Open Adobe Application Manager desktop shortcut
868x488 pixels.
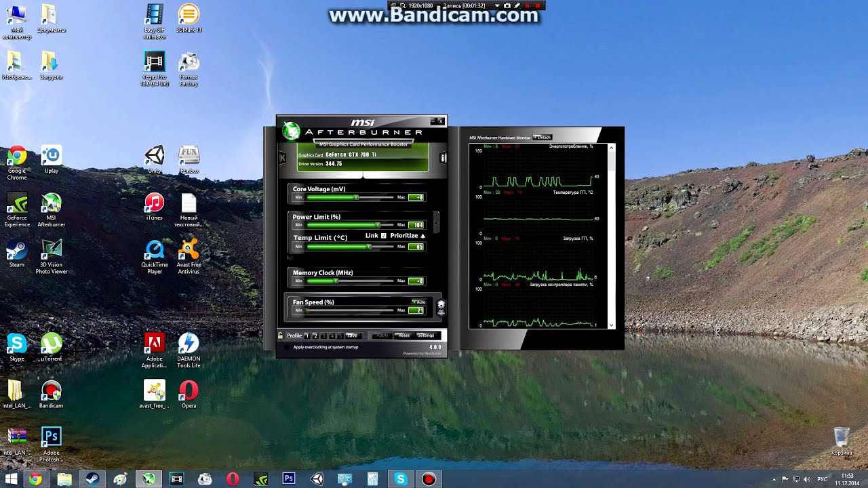pos(155,351)
